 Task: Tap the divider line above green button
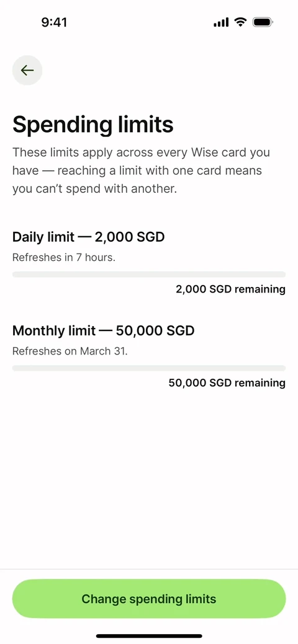[149, 569]
